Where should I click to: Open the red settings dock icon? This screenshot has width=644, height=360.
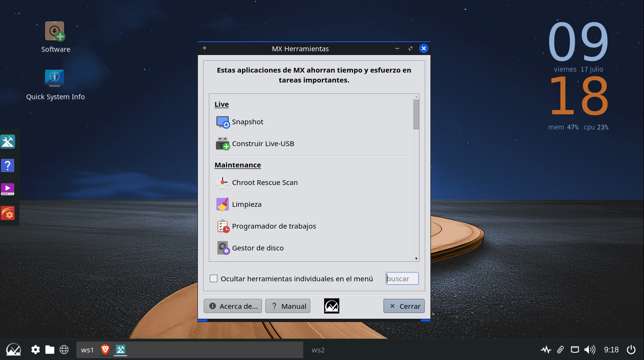(8, 213)
